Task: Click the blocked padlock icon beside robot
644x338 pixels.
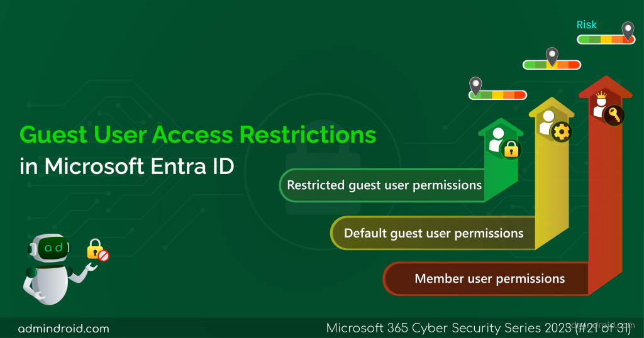Action: 97,250
